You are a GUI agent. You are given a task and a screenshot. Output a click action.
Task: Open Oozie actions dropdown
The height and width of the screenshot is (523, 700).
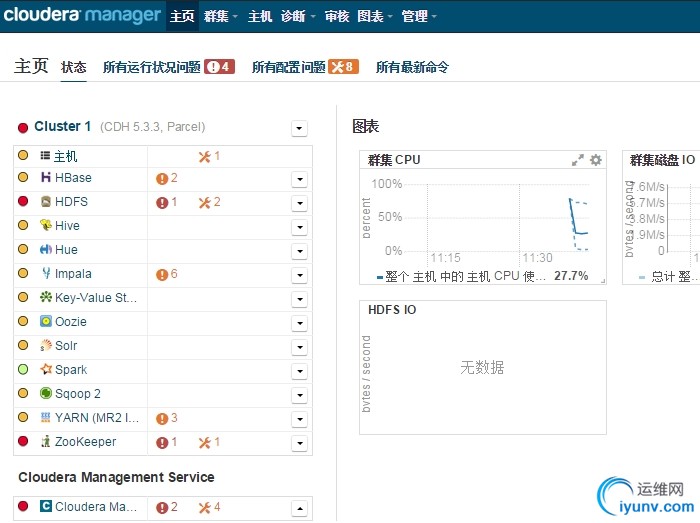pos(300,324)
